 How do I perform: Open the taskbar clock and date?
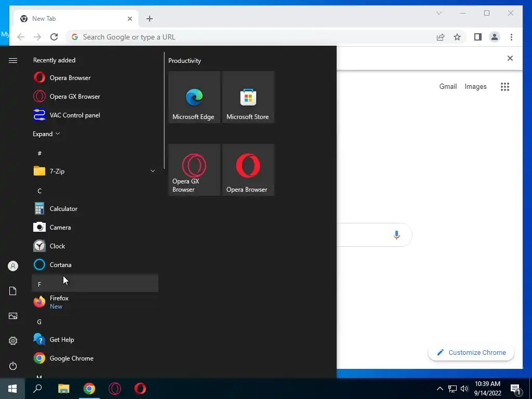pyautogui.click(x=487, y=389)
